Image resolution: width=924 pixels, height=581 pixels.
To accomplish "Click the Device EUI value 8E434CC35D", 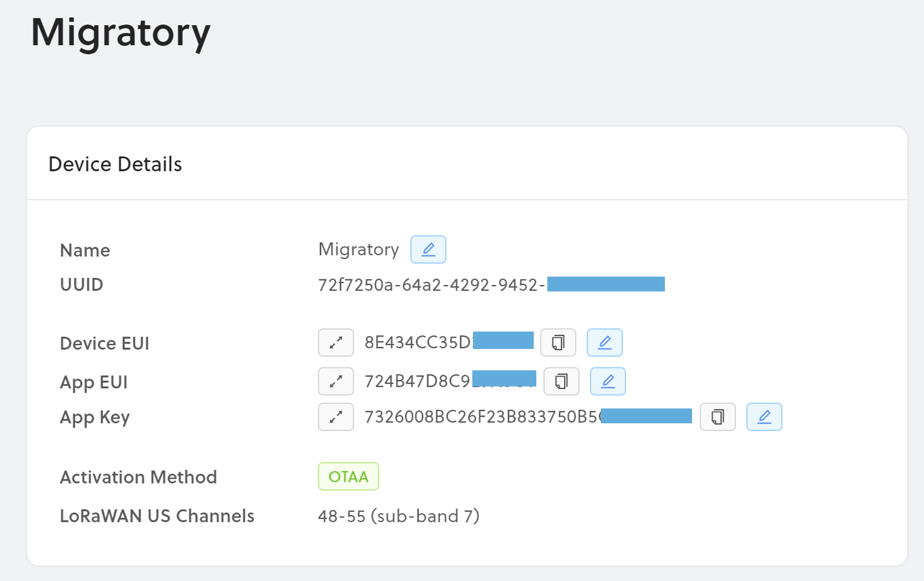I will 418,343.
